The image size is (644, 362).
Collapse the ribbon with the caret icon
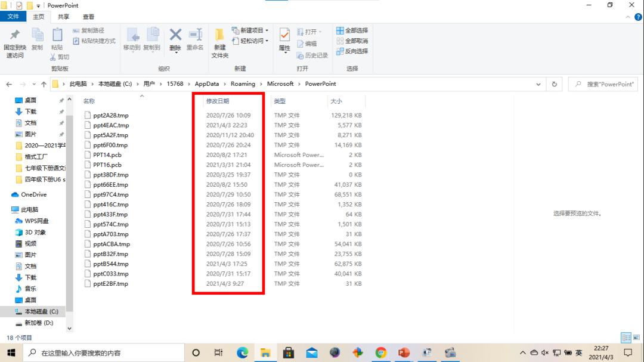pos(627,17)
